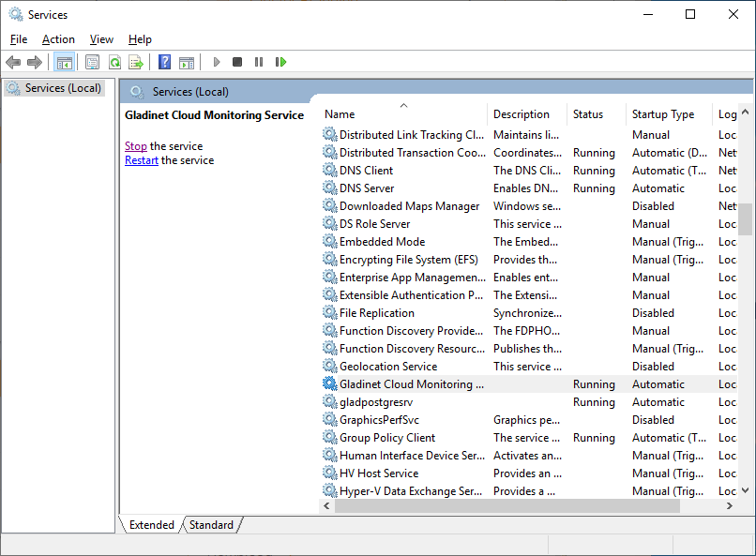Screen dimensions: 756x556
Task: Click gear icon of DNS Server row
Action: tap(330, 188)
